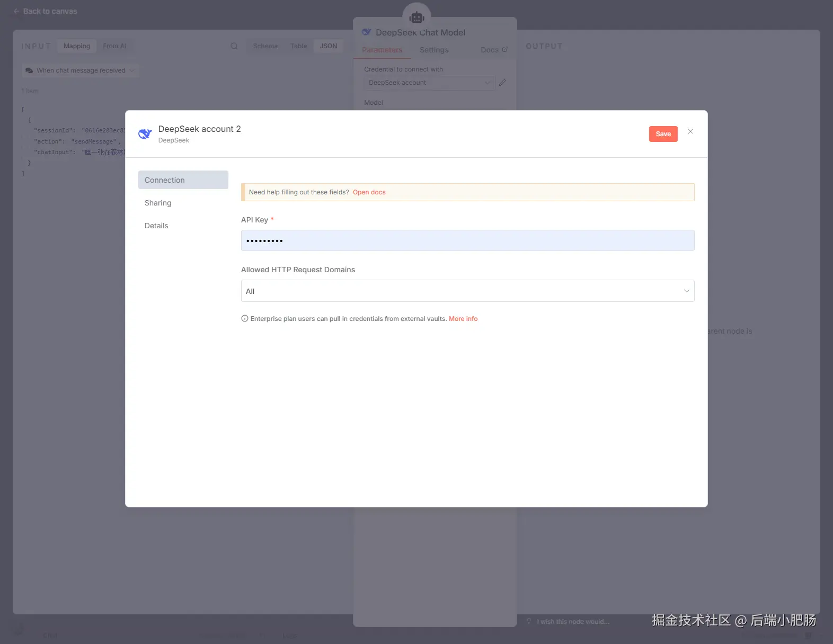The height and width of the screenshot is (644, 833).
Task: Open the When chat message received dropdown
Action: click(81, 70)
